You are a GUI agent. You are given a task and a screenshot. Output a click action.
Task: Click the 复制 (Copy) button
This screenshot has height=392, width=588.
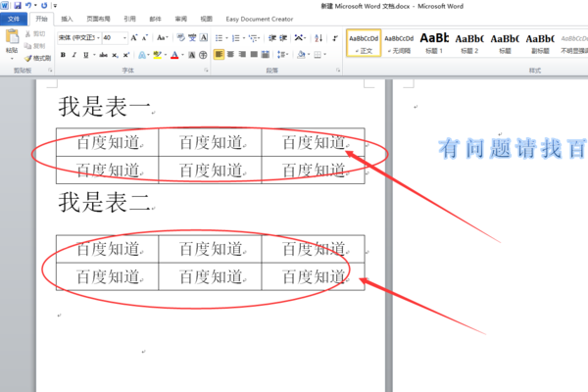click(35, 46)
